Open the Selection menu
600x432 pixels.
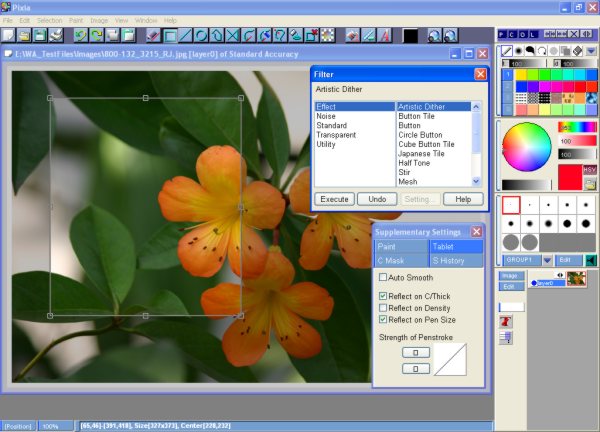click(x=49, y=20)
